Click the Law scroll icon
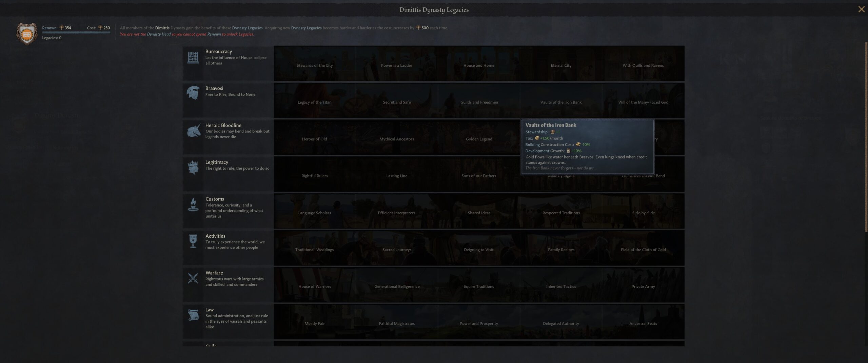 (193, 315)
